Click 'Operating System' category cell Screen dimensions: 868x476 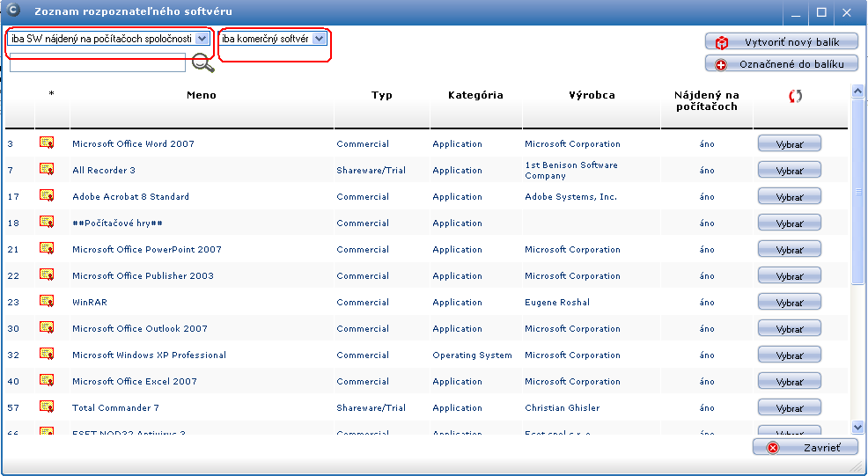coord(472,355)
